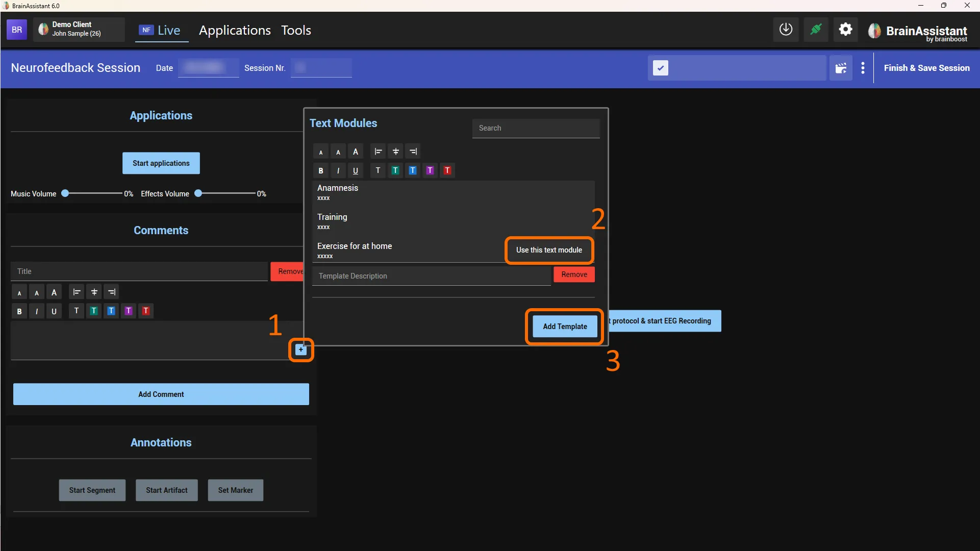Click the Set Marker button
Image resolution: width=980 pixels, height=551 pixels.
(x=235, y=490)
